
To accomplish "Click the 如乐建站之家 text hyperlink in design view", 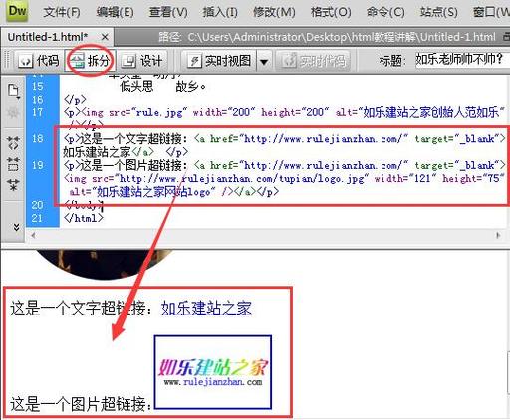I will (206, 309).
